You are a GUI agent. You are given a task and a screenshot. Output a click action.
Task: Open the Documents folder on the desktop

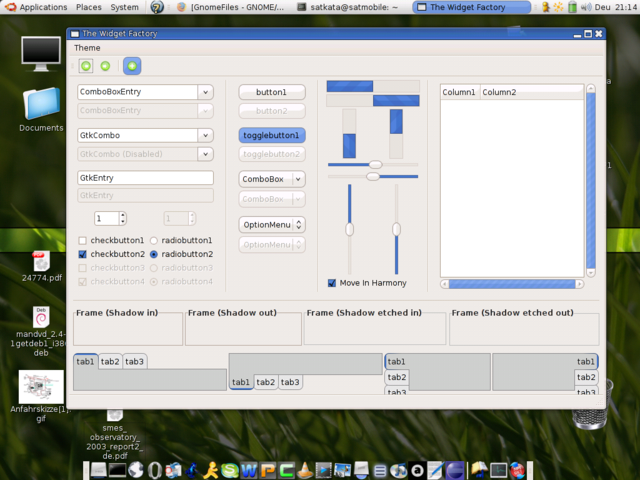[41, 109]
